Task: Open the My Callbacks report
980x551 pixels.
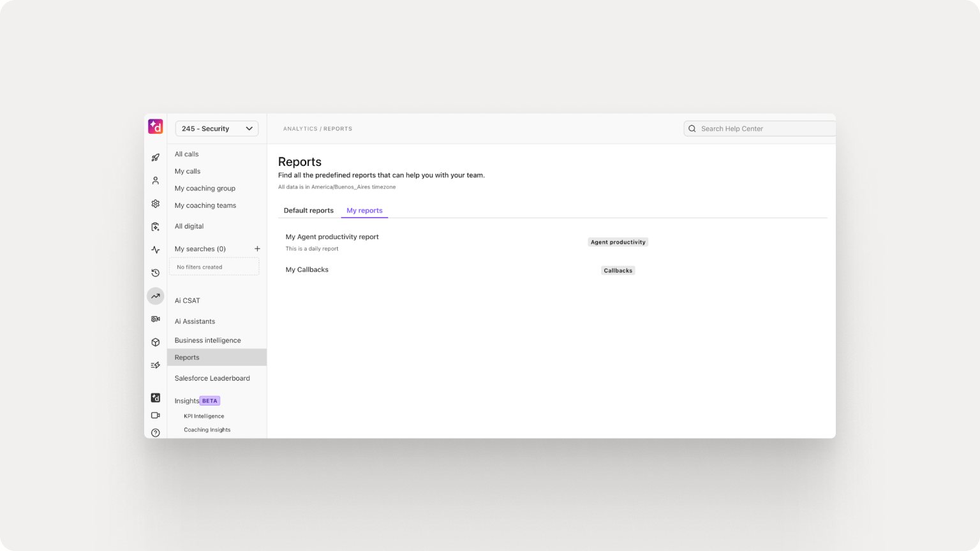Action: 307,269
